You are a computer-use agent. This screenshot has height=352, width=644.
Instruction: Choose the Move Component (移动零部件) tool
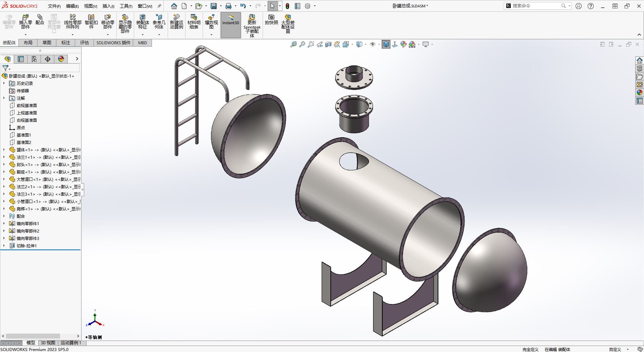pyautogui.click(x=108, y=22)
